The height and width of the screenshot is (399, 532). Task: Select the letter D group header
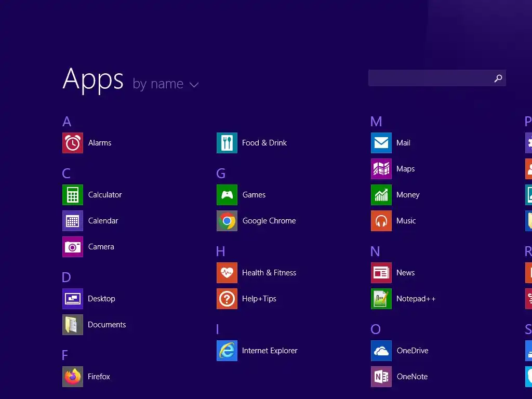[66, 277]
